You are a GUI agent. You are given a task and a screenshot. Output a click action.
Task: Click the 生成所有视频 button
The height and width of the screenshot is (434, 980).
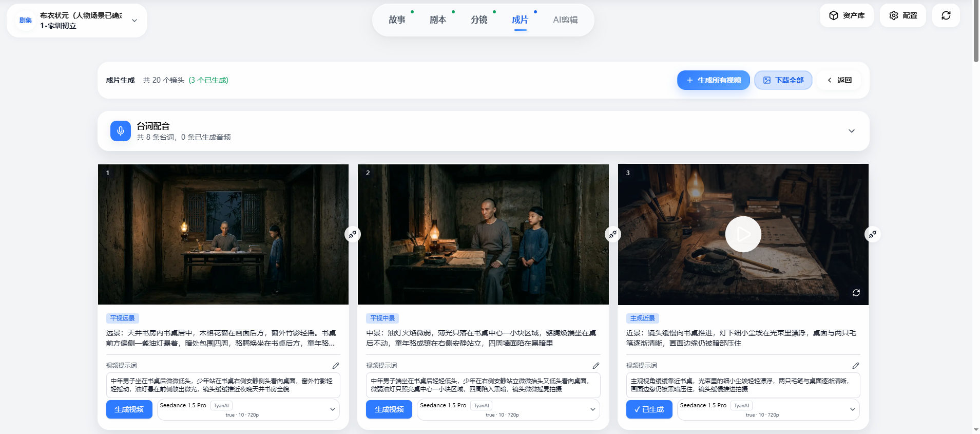click(713, 80)
